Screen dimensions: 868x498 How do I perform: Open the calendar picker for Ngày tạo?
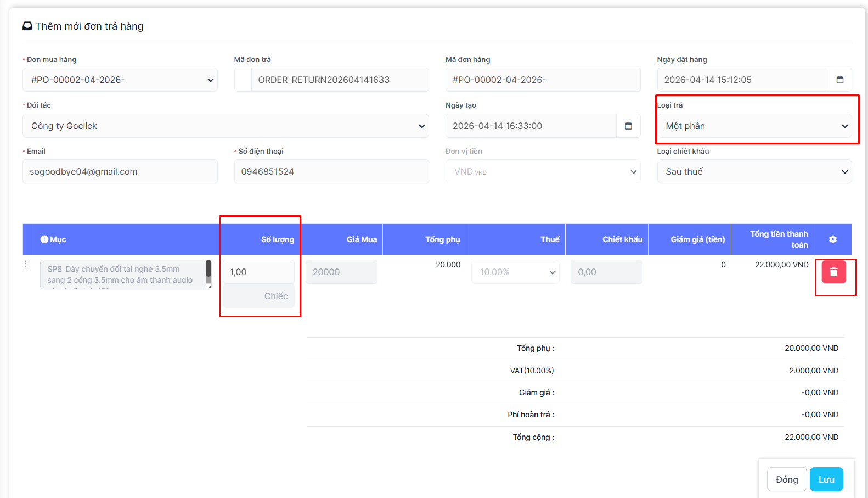click(x=628, y=126)
